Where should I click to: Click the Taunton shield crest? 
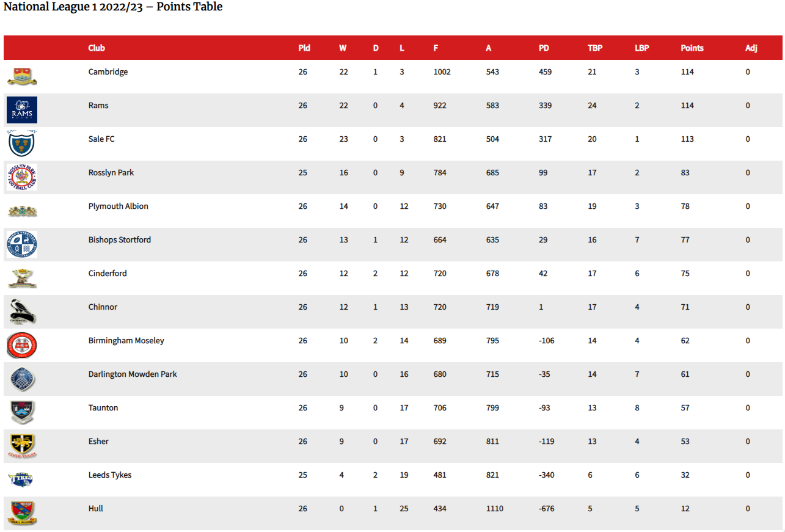pos(22,412)
